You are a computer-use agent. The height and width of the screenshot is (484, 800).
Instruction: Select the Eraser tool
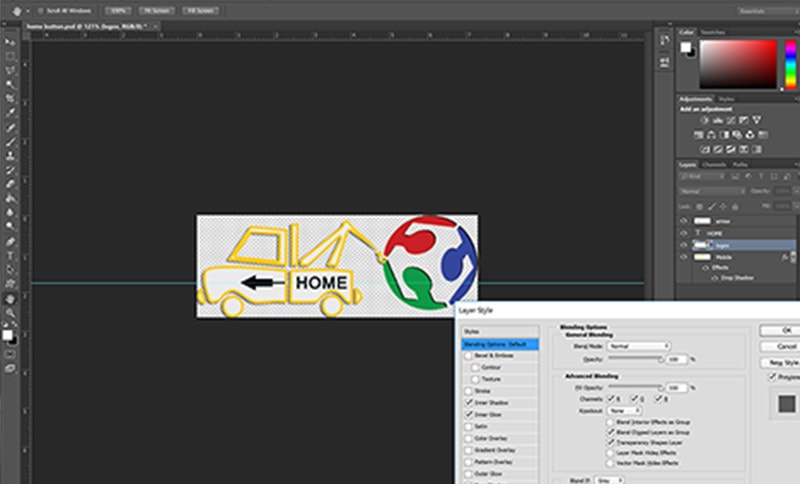[10, 184]
